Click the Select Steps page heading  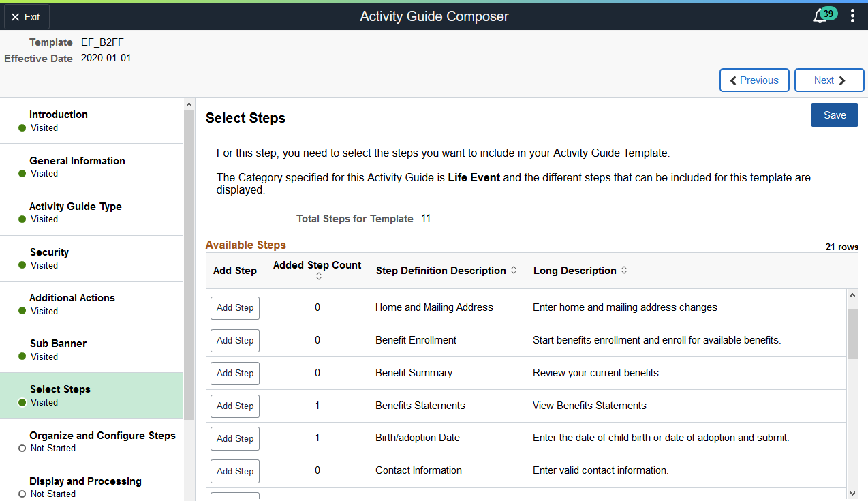[x=245, y=118]
